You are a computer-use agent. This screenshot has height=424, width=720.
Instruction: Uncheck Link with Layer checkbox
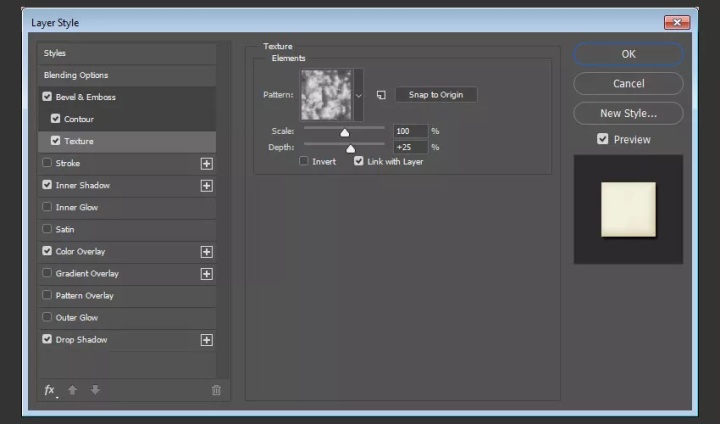click(x=359, y=161)
